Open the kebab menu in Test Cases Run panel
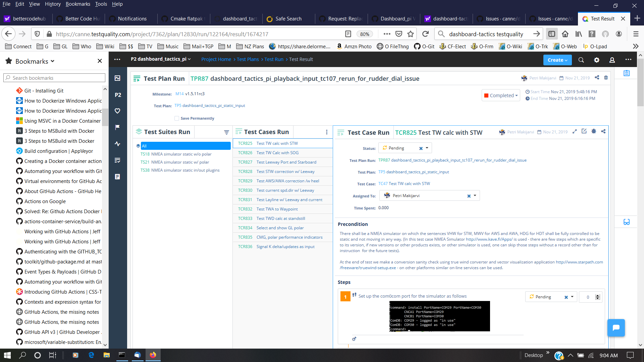This screenshot has width=644, height=362. 327,132
